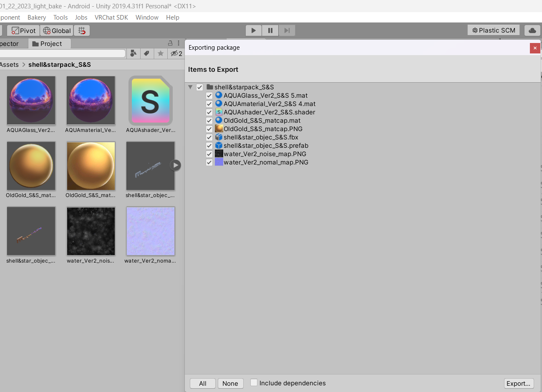
Task: Click Project panel lock icon
Action: point(170,43)
